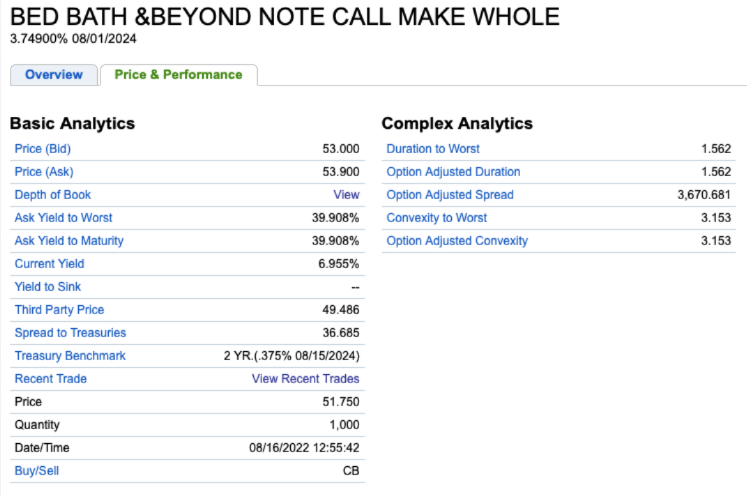
Task: Click the Yield to Sink link
Action: pyautogui.click(x=47, y=287)
